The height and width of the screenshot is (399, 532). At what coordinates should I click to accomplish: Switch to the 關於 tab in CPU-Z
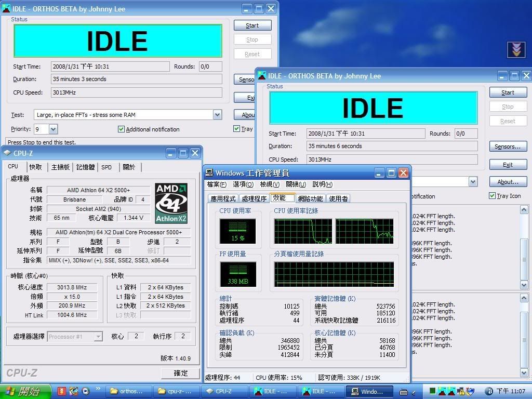129,167
